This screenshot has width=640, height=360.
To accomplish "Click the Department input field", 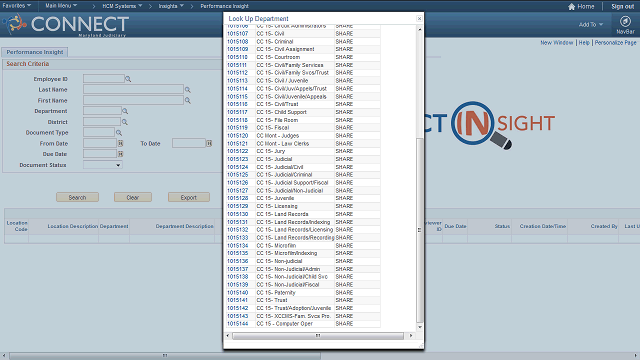I will (x=102, y=111).
